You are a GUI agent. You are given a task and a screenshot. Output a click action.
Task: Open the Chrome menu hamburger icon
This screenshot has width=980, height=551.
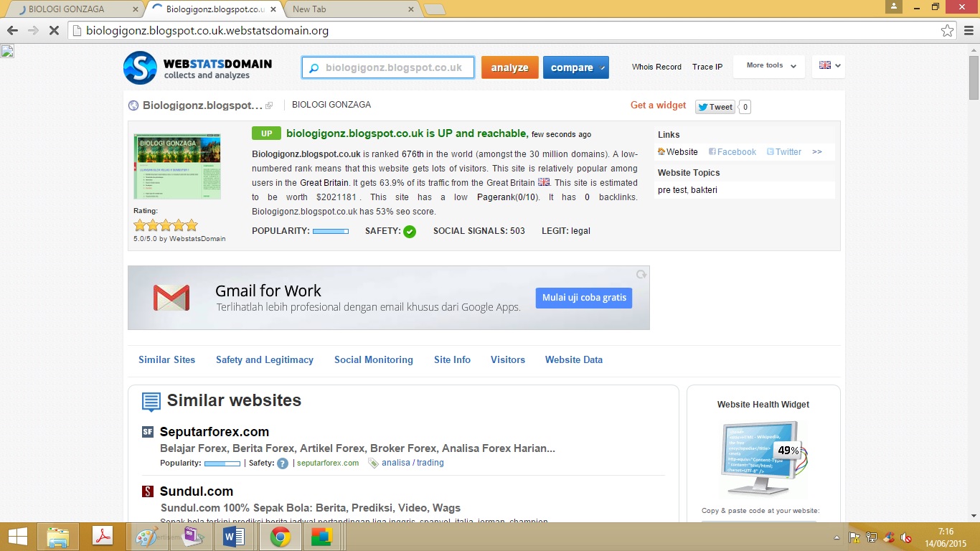click(x=969, y=31)
